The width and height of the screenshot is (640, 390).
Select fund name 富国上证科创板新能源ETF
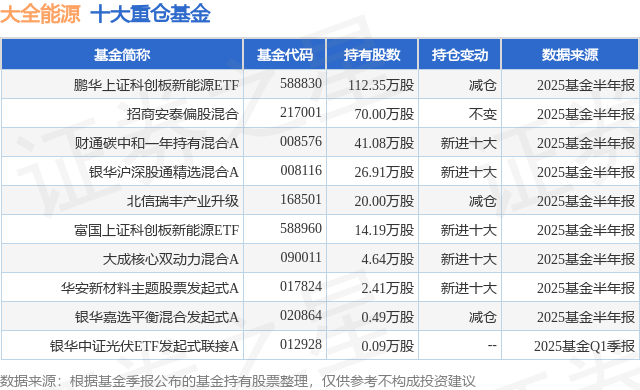point(156,230)
